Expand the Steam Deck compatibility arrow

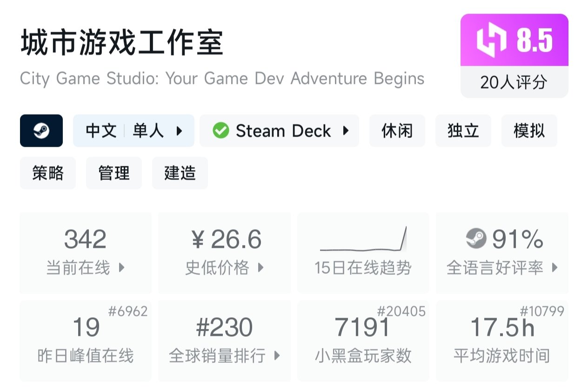pyautogui.click(x=346, y=131)
